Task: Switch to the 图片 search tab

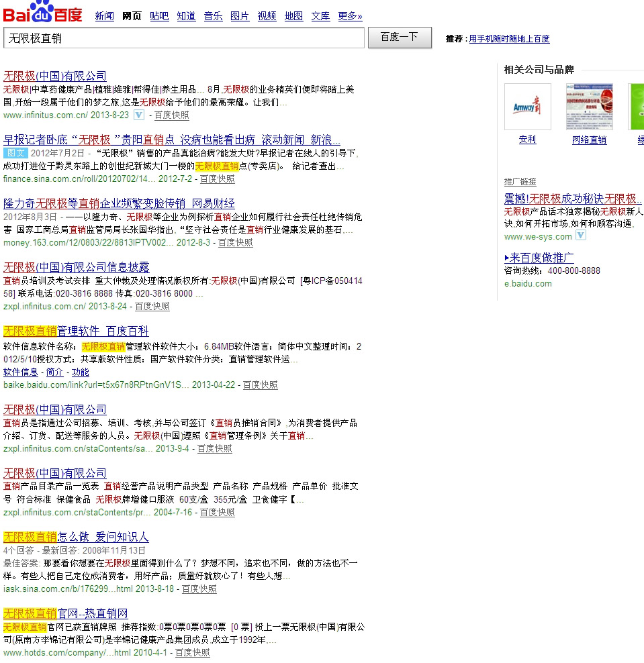Action: click(240, 16)
